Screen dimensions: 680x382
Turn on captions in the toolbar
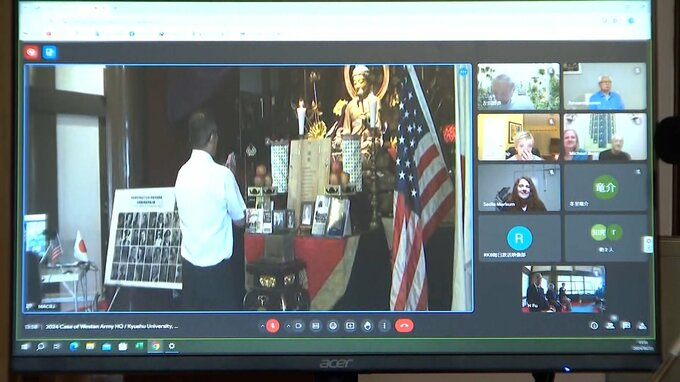[x=316, y=326]
